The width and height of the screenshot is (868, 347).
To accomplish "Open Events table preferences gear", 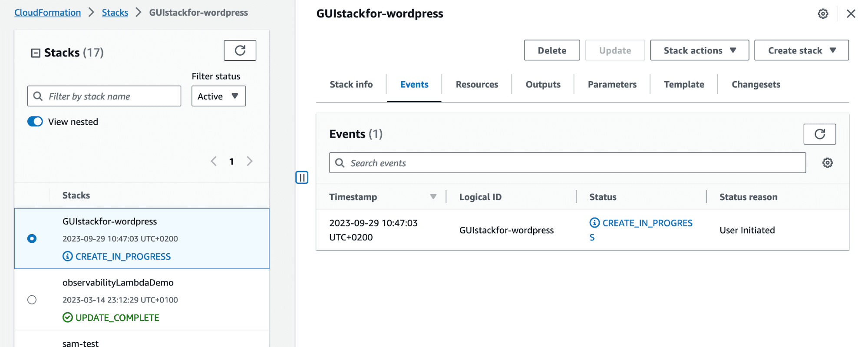I will (828, 163).
